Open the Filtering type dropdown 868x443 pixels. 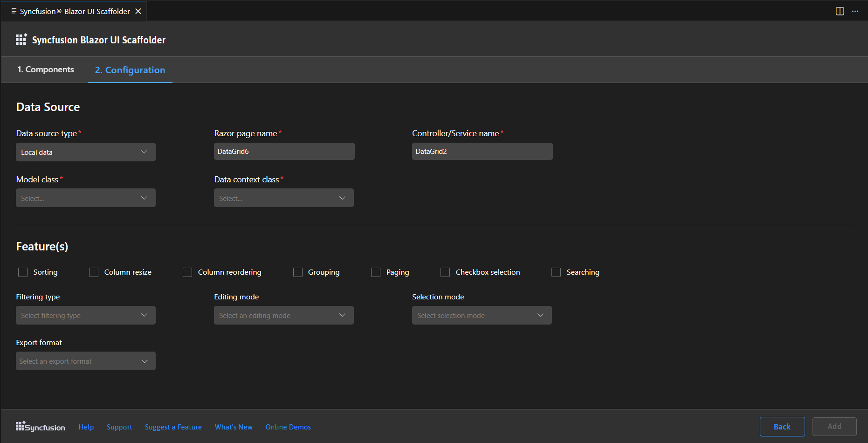click(x=86, y=316)
